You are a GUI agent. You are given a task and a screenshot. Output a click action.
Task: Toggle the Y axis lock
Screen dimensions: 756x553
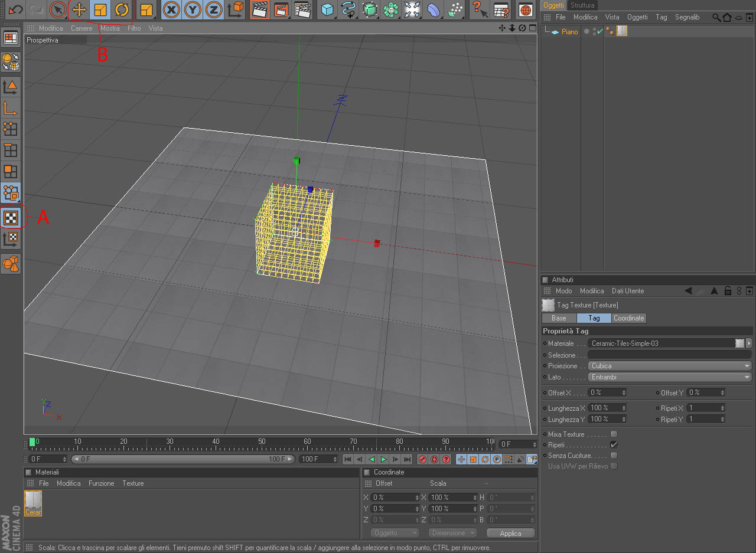pyautogui.click(x=193, y=9)
